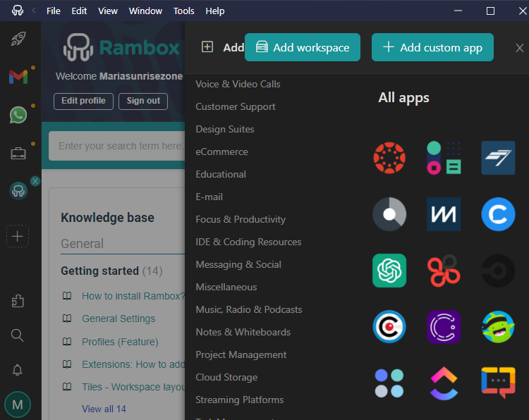This screenshot has width=529, height=420.
Task: Filter by Educational category
Action: pyautogui.click(x=221, y=174)
